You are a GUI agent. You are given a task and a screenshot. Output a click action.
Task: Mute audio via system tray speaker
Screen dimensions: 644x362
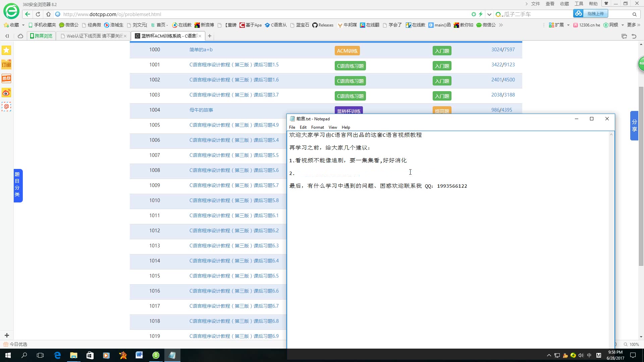click(x=581, y=355)
